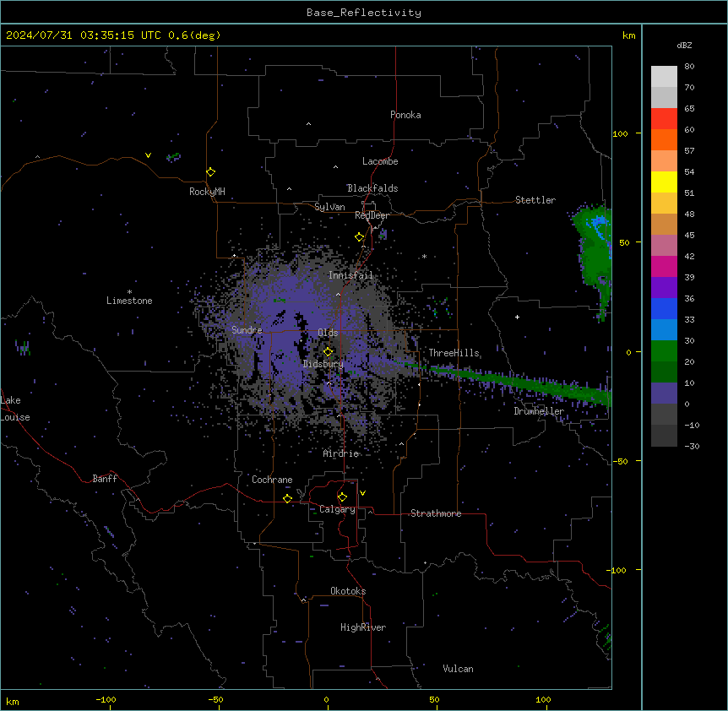
Task: Click the 50 tick label on right axis
Action: [624, 242]
